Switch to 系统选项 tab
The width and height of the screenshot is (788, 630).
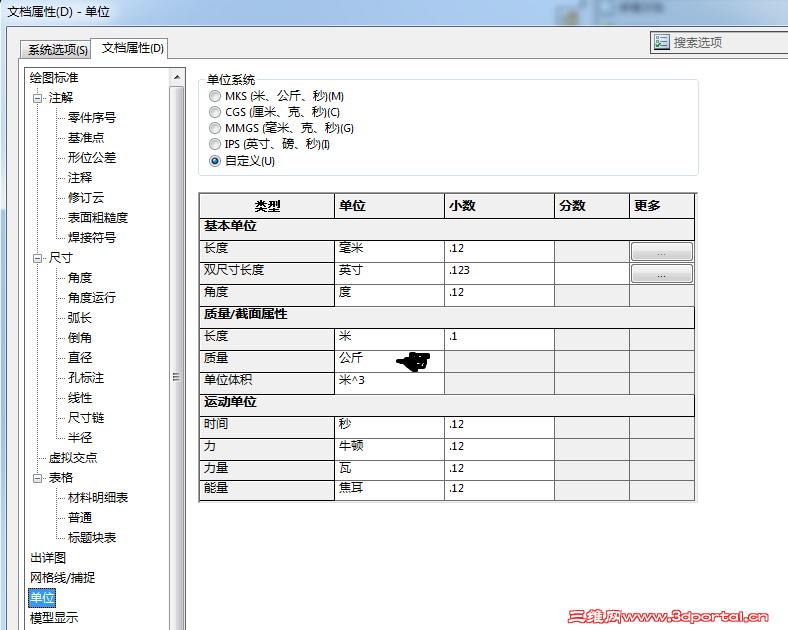tap(57, 50)
